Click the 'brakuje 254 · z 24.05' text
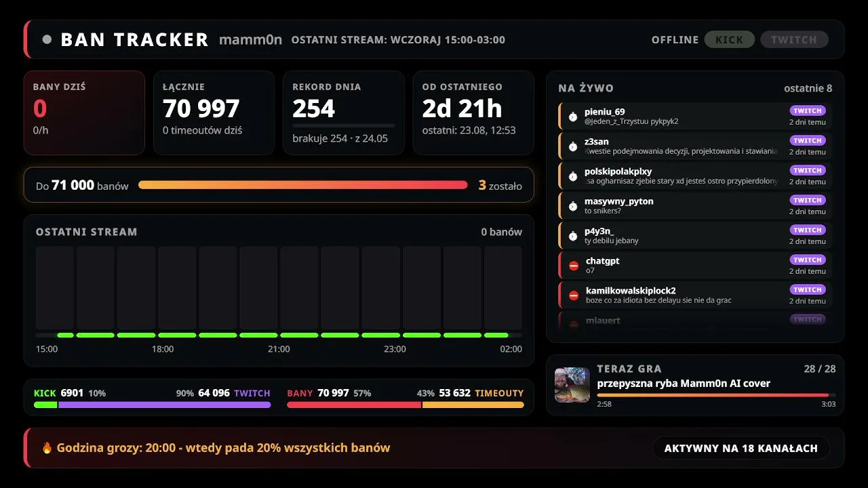868x488 pixels. (340, 138)
